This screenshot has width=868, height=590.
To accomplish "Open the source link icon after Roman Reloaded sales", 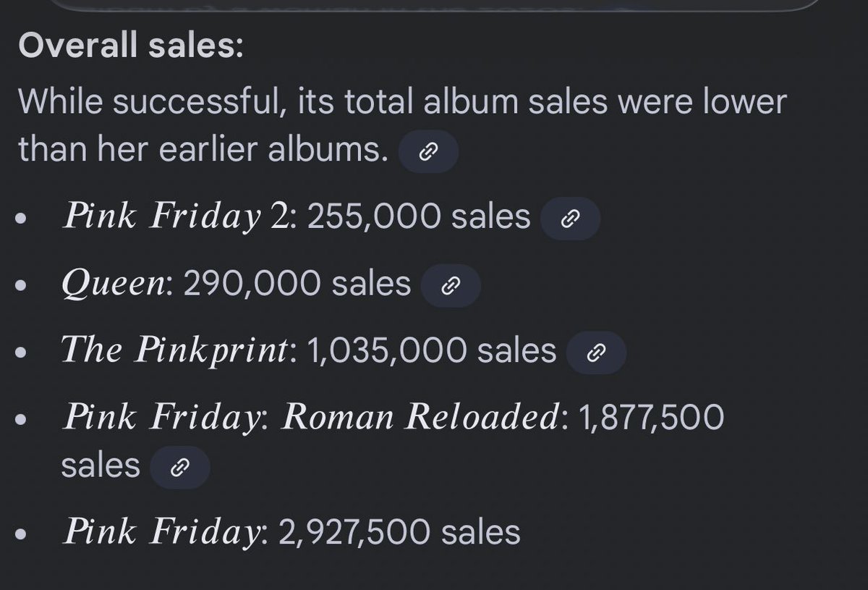I will [x=179, y=468].
